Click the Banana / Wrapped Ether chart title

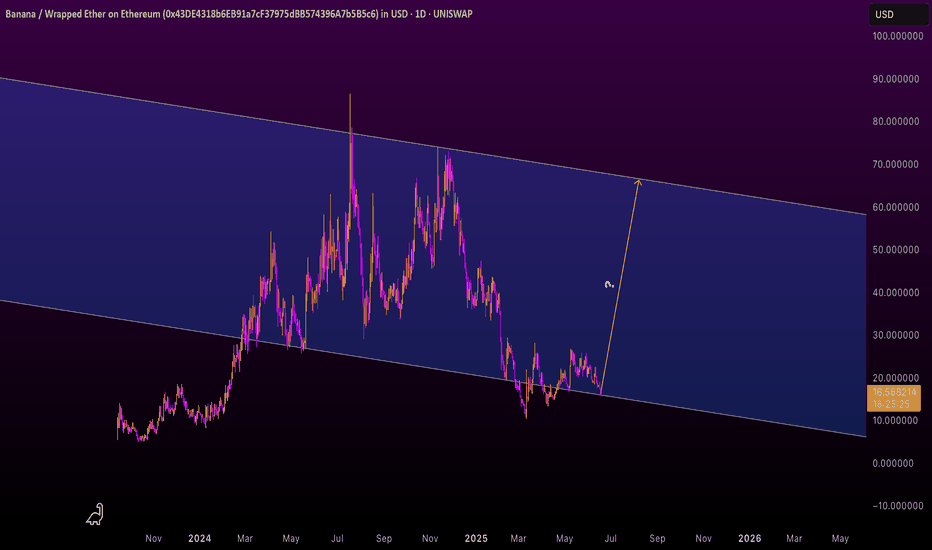(239, 14)
